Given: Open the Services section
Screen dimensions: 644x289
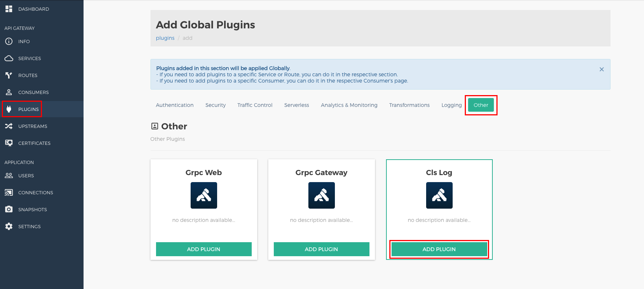Looking at the screenshot, I should [x=42, y=58].
